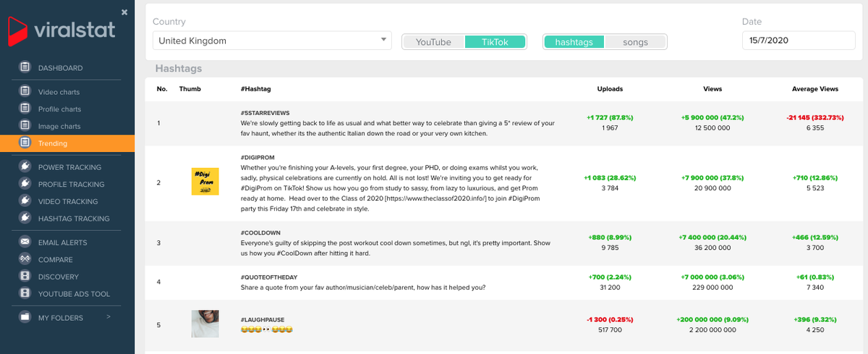Click the views value 12 500 000
The height and width of the screenshot is (354, 868).
point(712,128)
